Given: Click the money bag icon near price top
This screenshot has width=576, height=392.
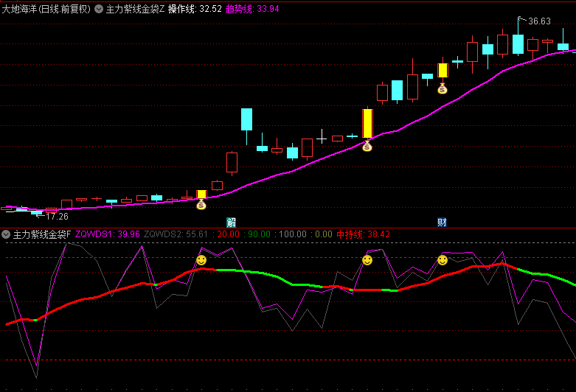Looking at the screenshot, I should (443, 88).
